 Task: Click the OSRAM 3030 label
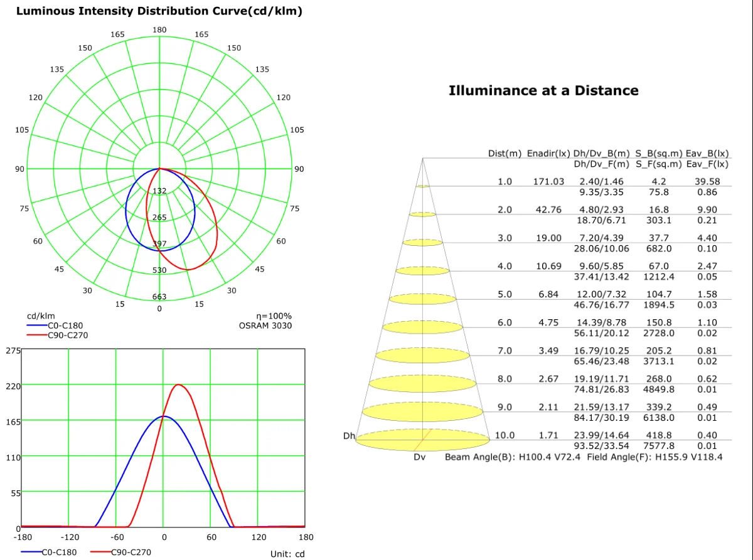coord(265,325)
